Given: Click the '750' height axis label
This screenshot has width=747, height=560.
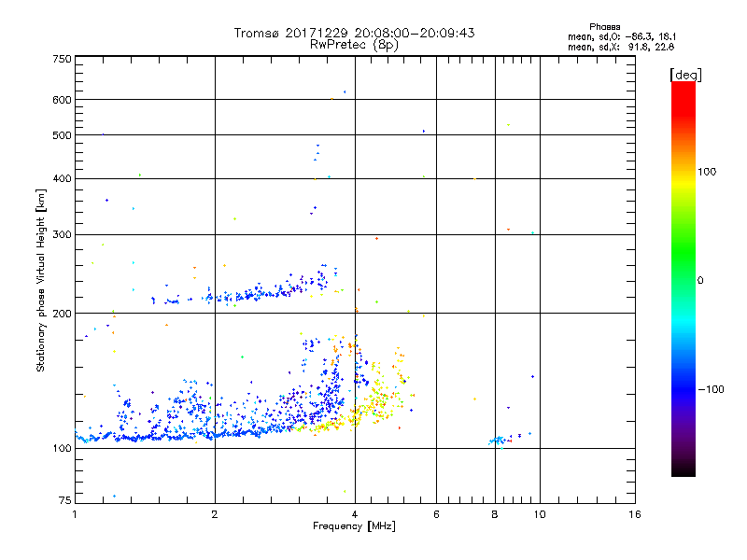Looking at the screenshot, I should point(62,59).
